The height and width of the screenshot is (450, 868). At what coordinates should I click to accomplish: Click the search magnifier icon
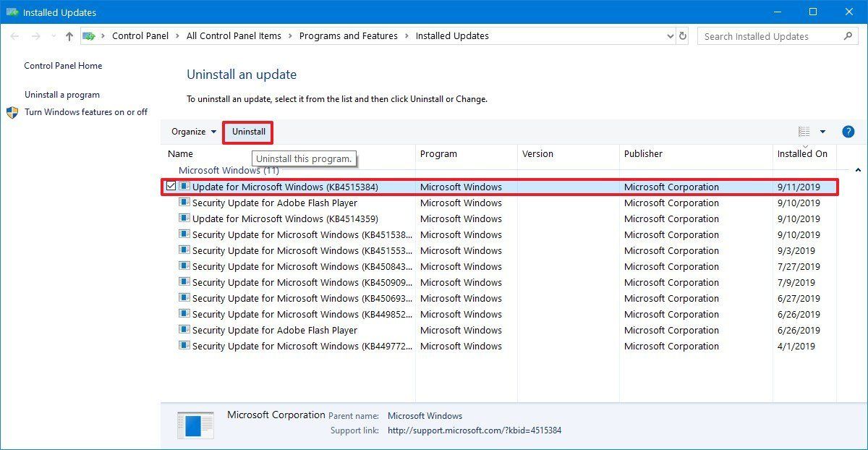click(848, 35)
